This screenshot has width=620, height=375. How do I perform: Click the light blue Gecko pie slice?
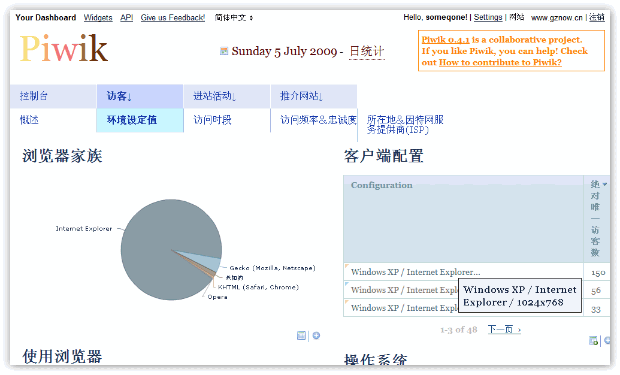pos(206,261)
